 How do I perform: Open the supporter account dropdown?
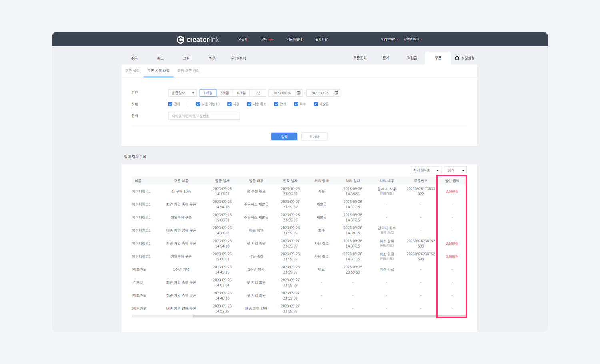389,39
